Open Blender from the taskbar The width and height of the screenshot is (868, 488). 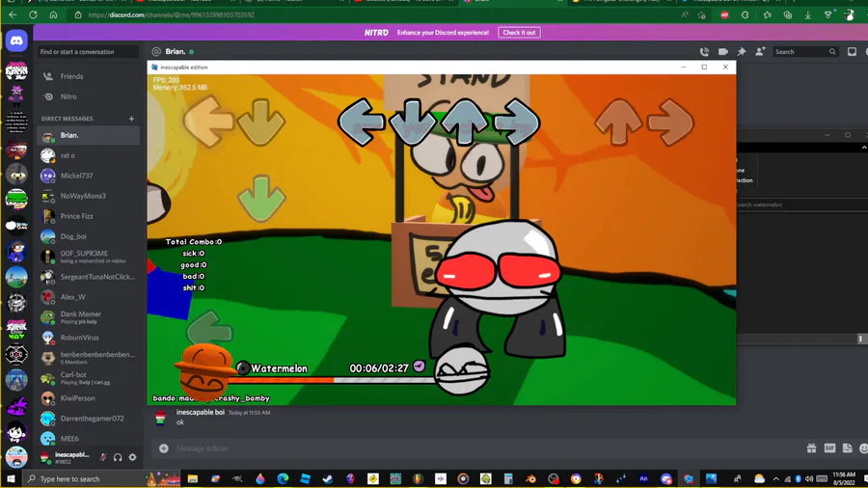(530, 478)
